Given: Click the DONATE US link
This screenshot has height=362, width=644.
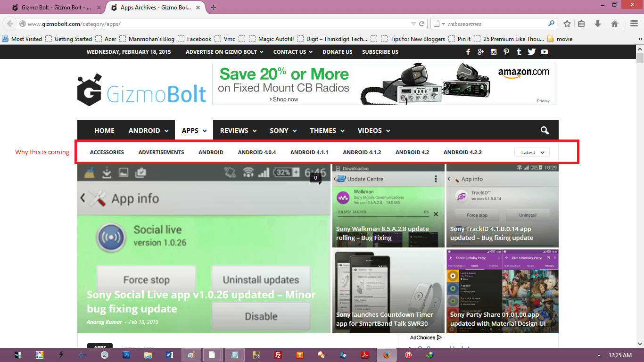Looking at the screenshot, I should click(x=338, y=52).
